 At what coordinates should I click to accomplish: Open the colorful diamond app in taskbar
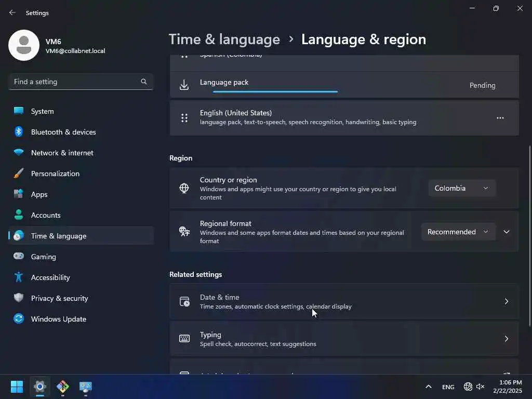62,387
